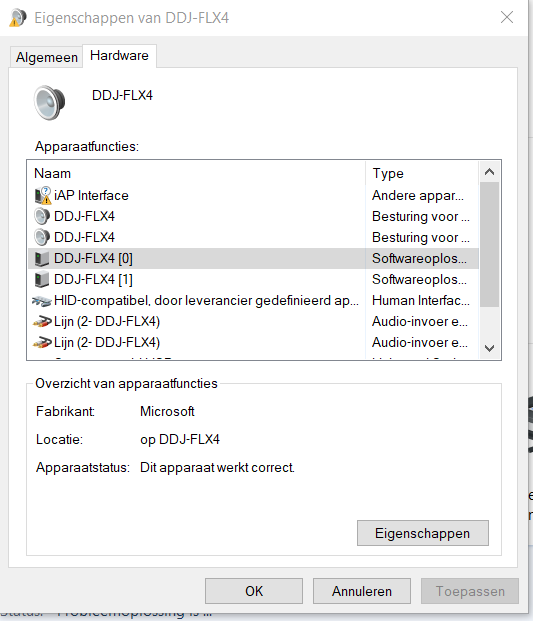Click the large DDJ-FLX4 speaker icon

(x=49, y=103)
